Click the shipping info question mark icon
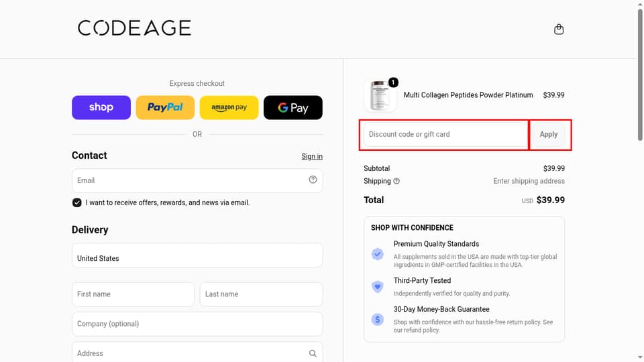Screen dimensions: 644x362 (396, 181)
